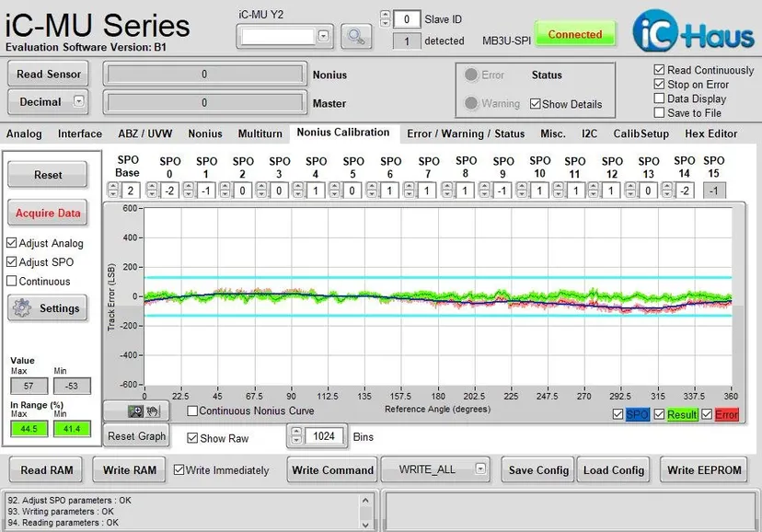Switch to the ABZ / UVW tab
The height and width of the screenshot is (532, 762).
click(x=144, y=133)
